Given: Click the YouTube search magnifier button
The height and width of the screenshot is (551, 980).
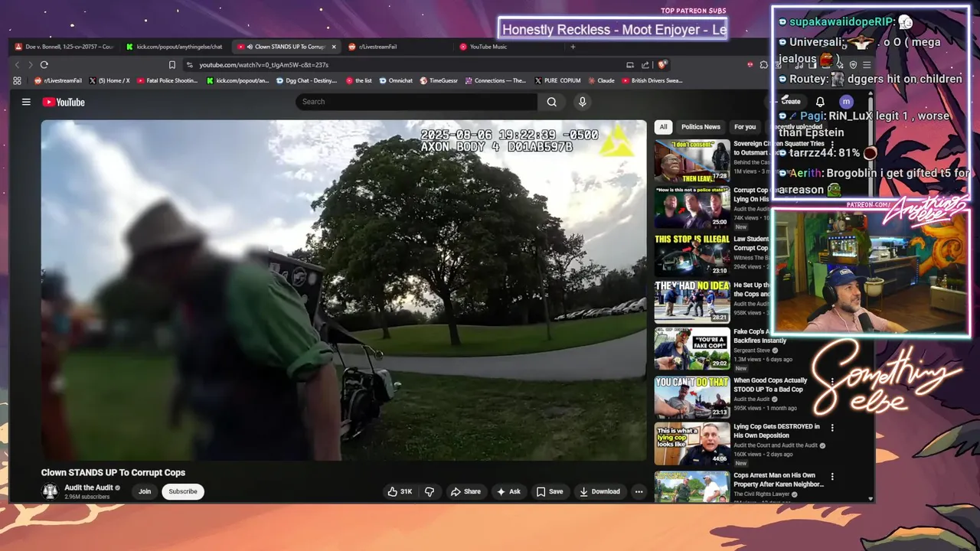Looking at the screenshot, I should click(551, 102).
